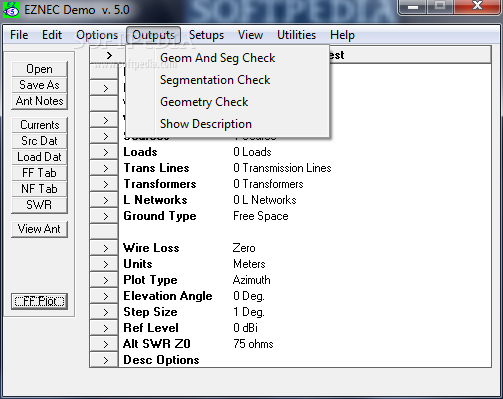Open the FF Tab table
Viewport: 503px width, 399px height.
[x=39, y=173]
